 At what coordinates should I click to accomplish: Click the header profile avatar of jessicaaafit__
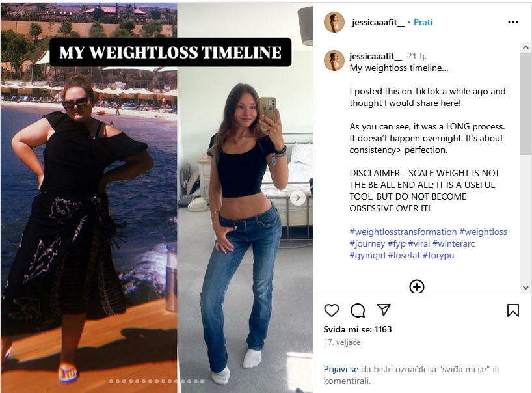pos(334,22)
